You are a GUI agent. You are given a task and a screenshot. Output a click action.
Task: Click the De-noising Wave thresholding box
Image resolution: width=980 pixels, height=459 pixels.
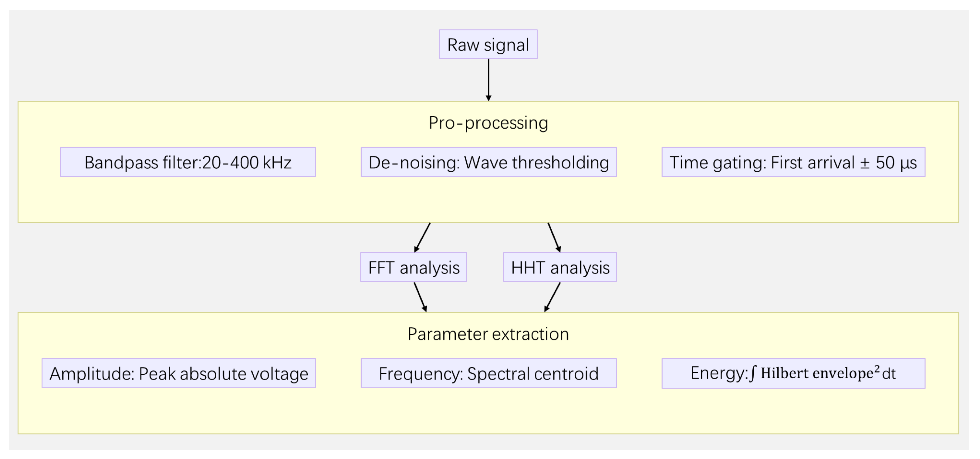(x=488, y=162)
